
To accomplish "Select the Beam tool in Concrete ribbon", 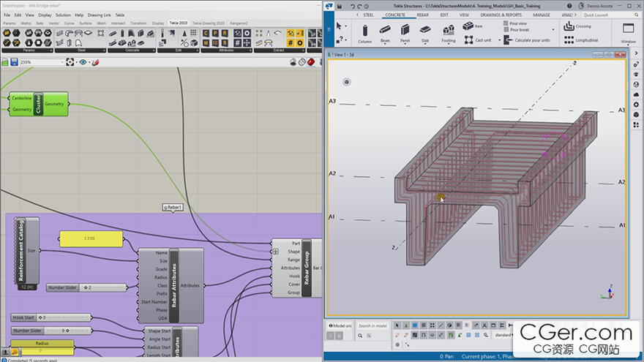I will 385,33.
